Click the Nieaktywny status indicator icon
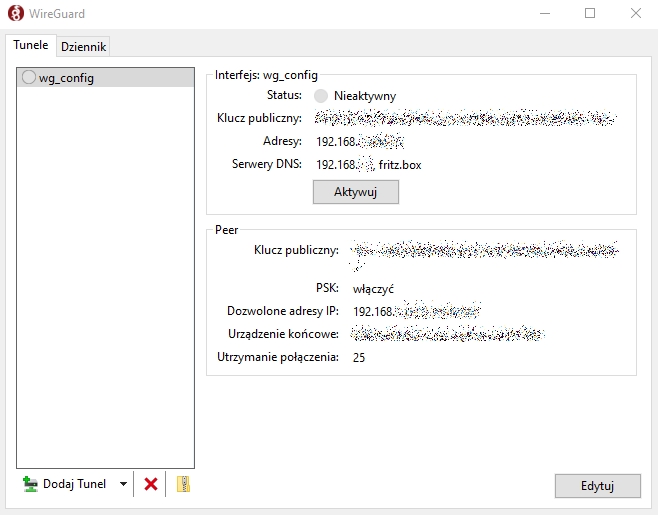Screen dimensions: 658x515 click(x=321, y=96)
